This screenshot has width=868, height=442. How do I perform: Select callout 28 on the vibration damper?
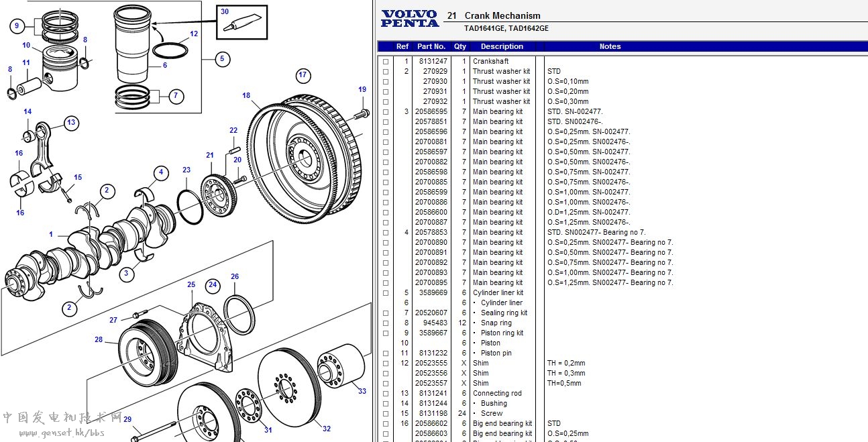pyautogui.click(x=99, y=339)
